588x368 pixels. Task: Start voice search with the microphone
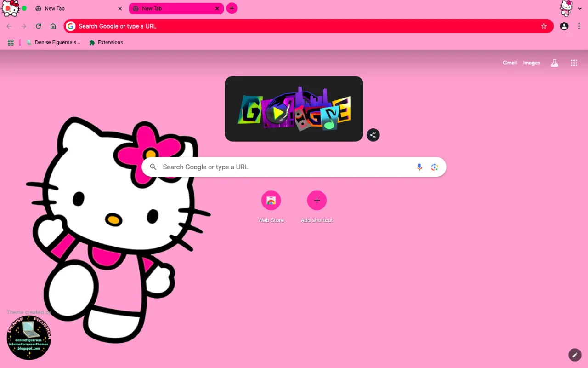[x=419, y=167]
